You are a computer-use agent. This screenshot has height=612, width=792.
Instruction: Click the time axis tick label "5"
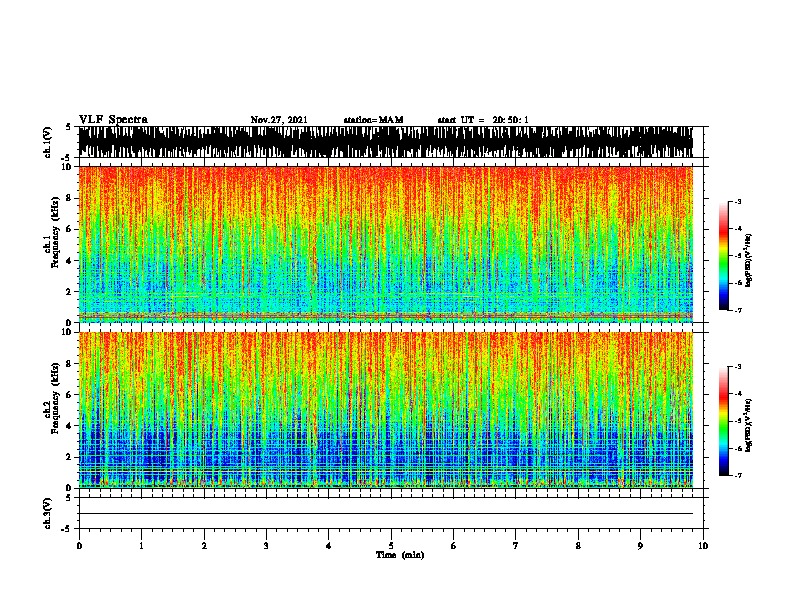pos(391,546)
